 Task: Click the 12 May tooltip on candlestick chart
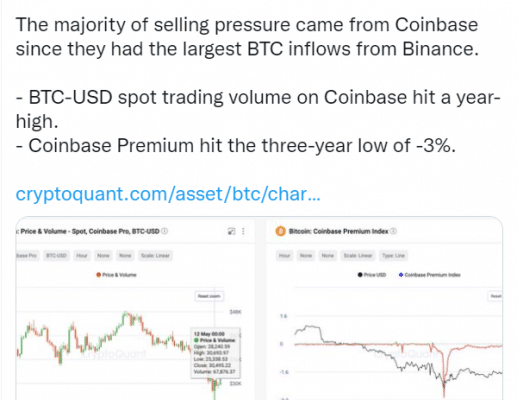coord(215,353)
